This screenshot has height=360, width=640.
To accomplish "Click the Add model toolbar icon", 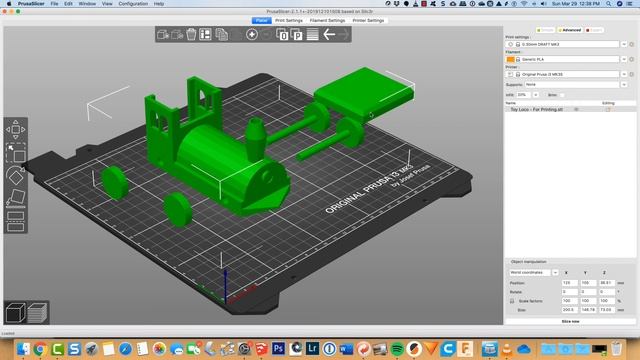I will click(x=163, y=35).
